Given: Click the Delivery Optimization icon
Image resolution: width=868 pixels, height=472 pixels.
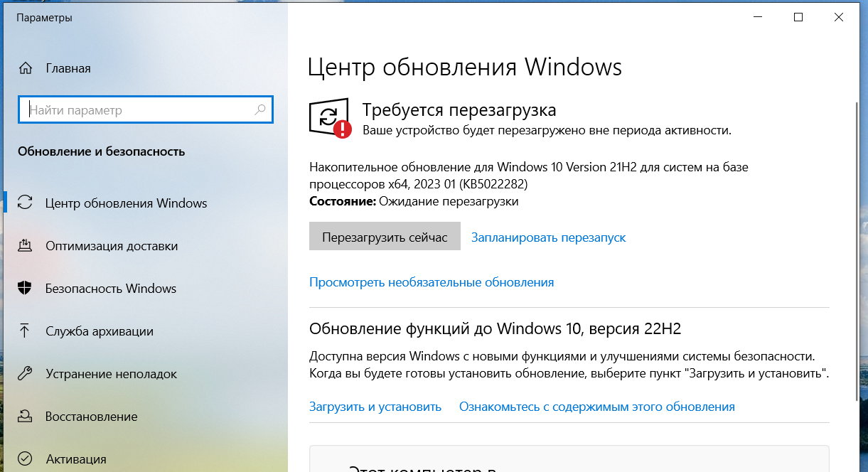Looking at the screenshot, I should point(25,246).
